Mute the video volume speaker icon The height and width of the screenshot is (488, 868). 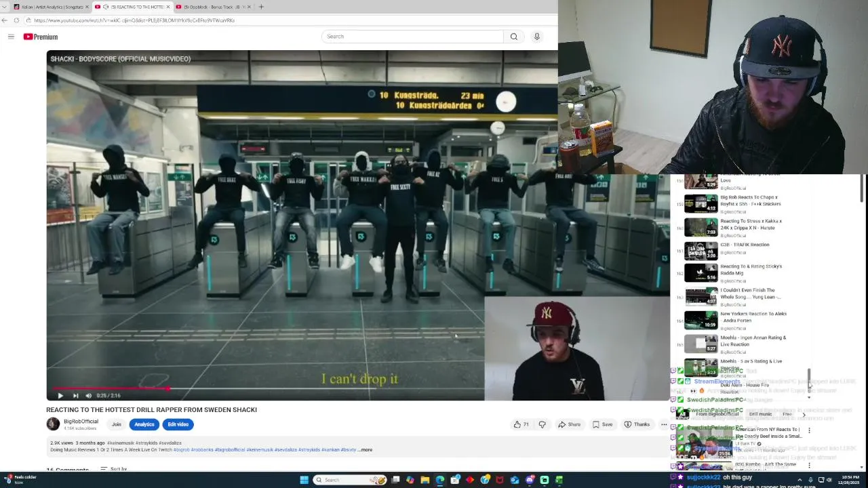(x=88, y=396)
